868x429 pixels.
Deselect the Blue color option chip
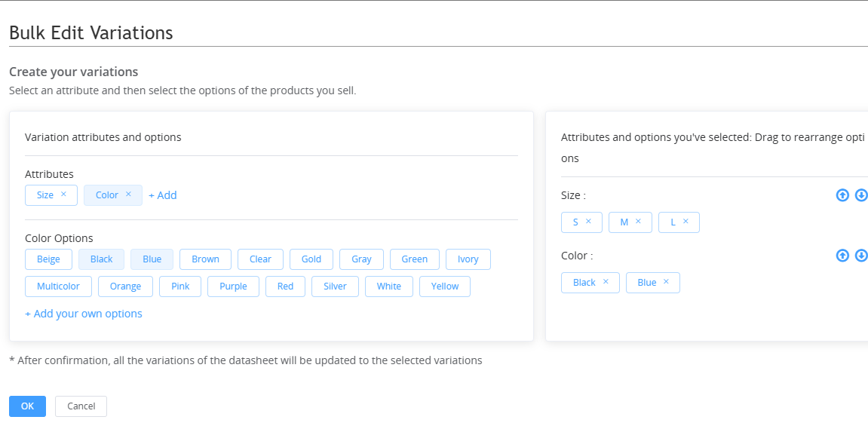(152, 259)
